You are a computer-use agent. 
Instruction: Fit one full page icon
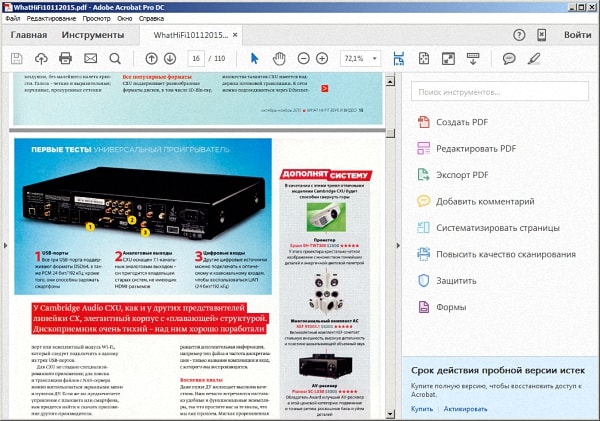pyautogui.click(x=424, y=59)
